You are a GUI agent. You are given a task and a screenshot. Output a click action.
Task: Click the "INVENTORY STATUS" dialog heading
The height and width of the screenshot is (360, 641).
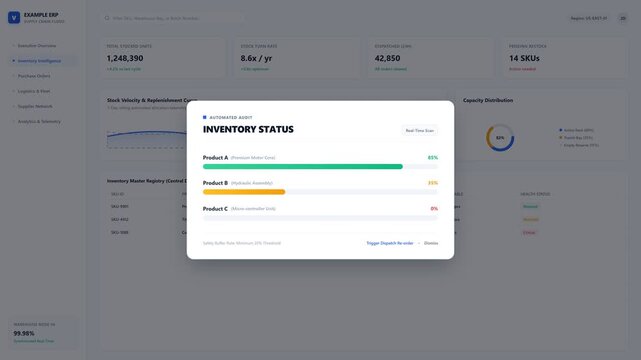click(248, 130)
